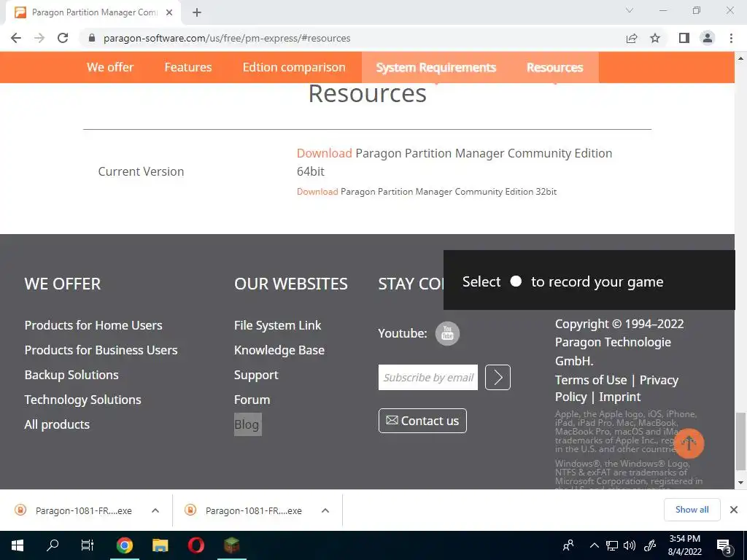Image resolution: width=747 pixels, height=560 pixels.
Task: Open the Chrome three-dot menu
Action: pyautogui.click(x=731, y=38)
